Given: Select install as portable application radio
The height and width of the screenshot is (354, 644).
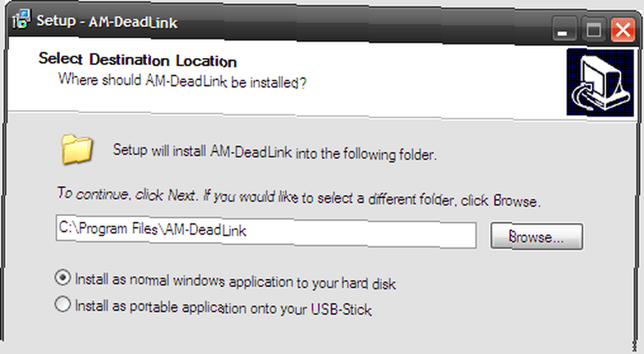Looking at the screenshot, I should pyautogui.click(x=62, y=304).
